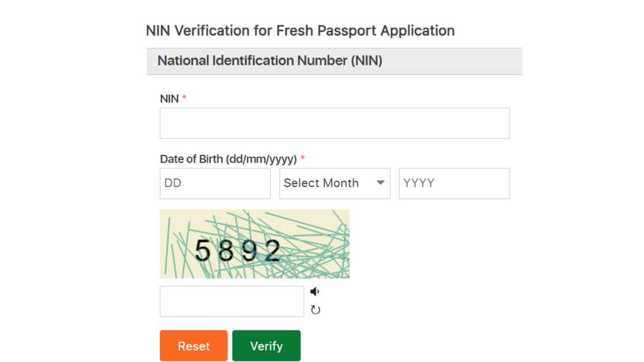Select the YYYY year field
Screen dimensions: 644x362
coord(454,183)
